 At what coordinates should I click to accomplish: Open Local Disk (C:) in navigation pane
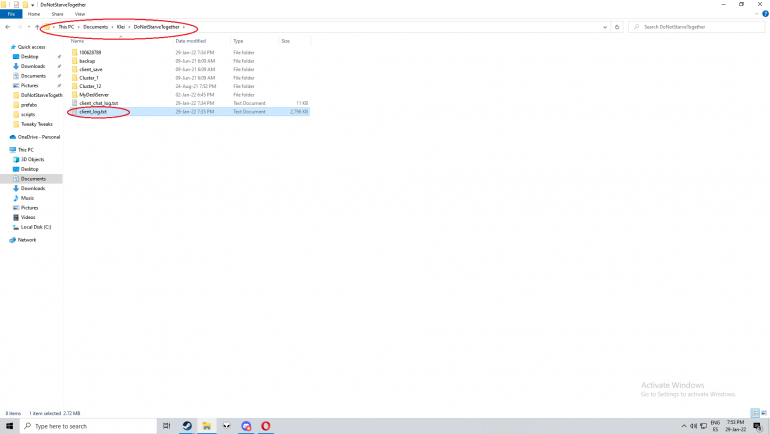(36, 227)
